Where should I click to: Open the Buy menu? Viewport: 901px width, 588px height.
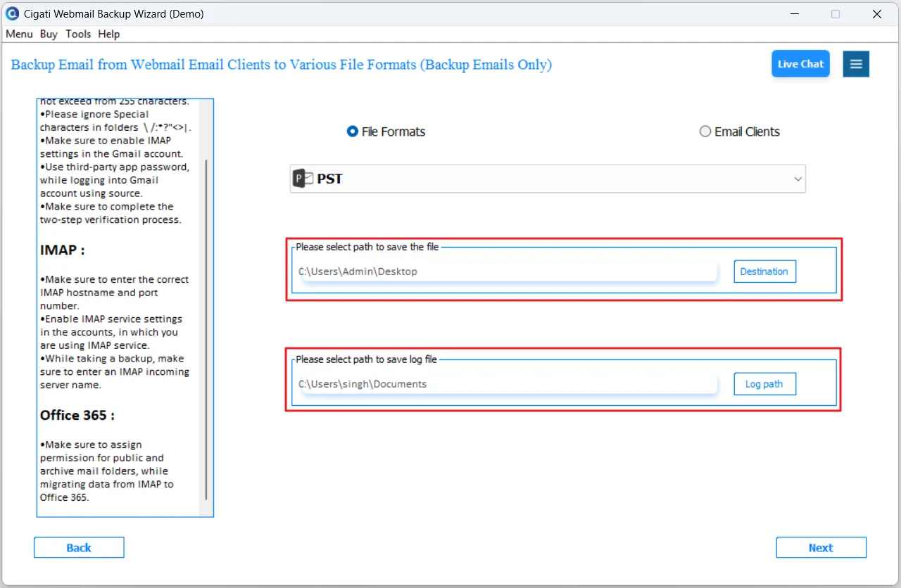tap(49, 34)
